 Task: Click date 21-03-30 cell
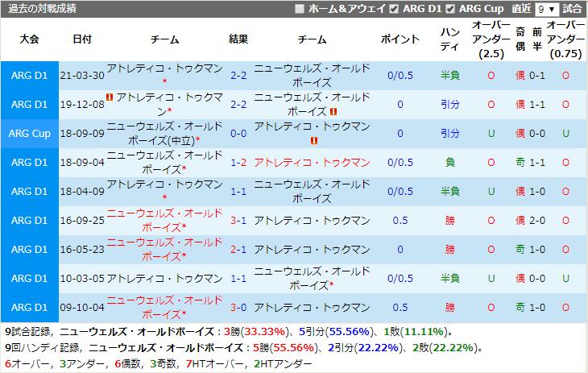click(82, 76)
